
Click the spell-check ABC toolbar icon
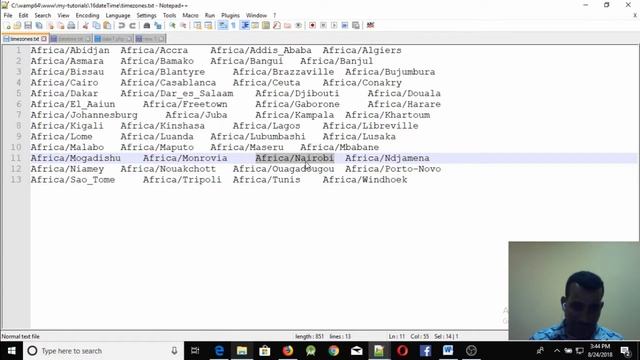pyautogui.click(x=370, y=26)
